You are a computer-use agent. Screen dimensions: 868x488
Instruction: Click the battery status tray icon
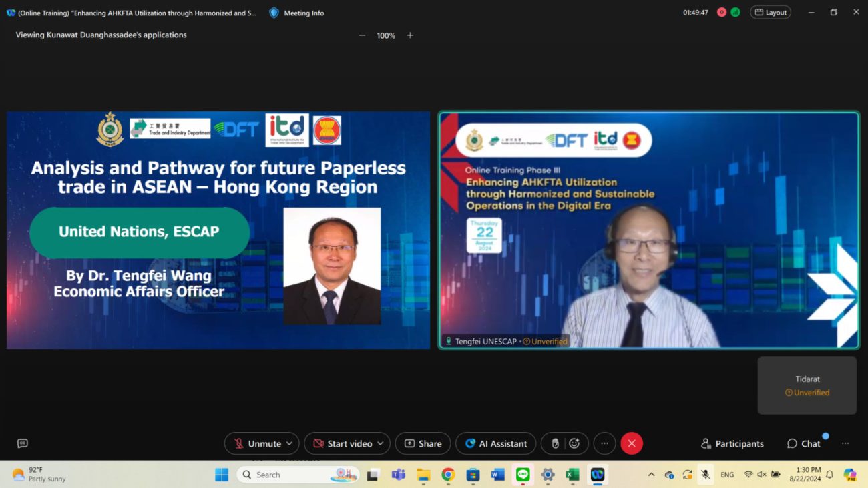[x=776, y=475]
